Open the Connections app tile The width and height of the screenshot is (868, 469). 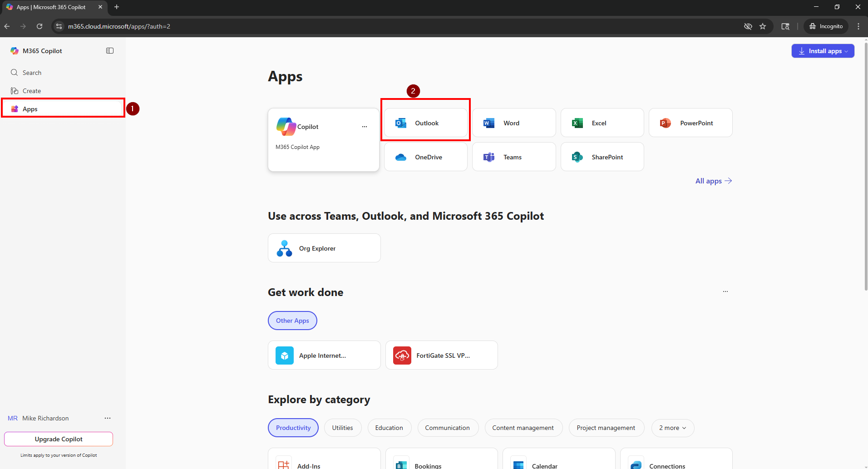tap(676, 459)
